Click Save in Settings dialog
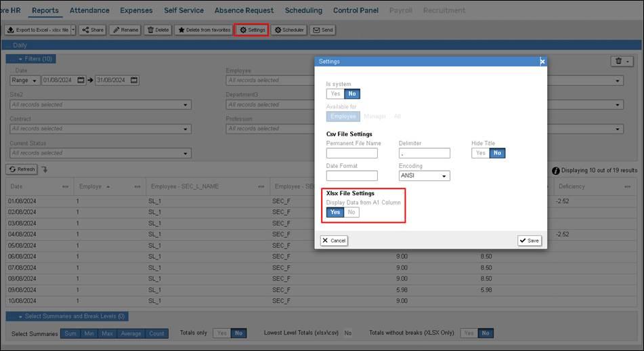The image size is (644, 351). (x=530, y=241)
